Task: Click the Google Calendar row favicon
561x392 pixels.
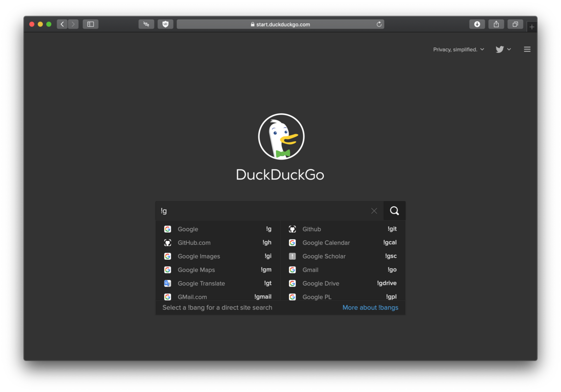Action: pos(293,243)
